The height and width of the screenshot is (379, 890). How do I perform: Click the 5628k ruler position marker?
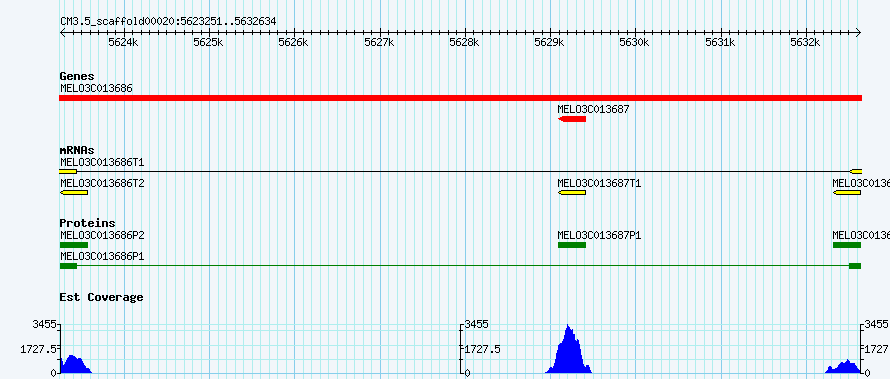coord(465,42)
